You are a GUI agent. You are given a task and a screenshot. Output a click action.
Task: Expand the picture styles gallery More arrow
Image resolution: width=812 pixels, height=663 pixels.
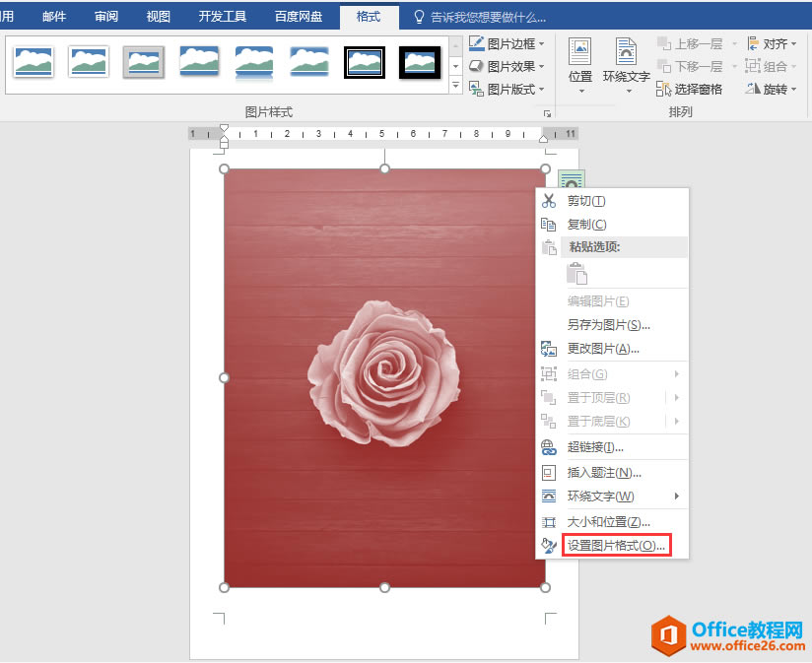pyautogui.click(x=455, y=85)
